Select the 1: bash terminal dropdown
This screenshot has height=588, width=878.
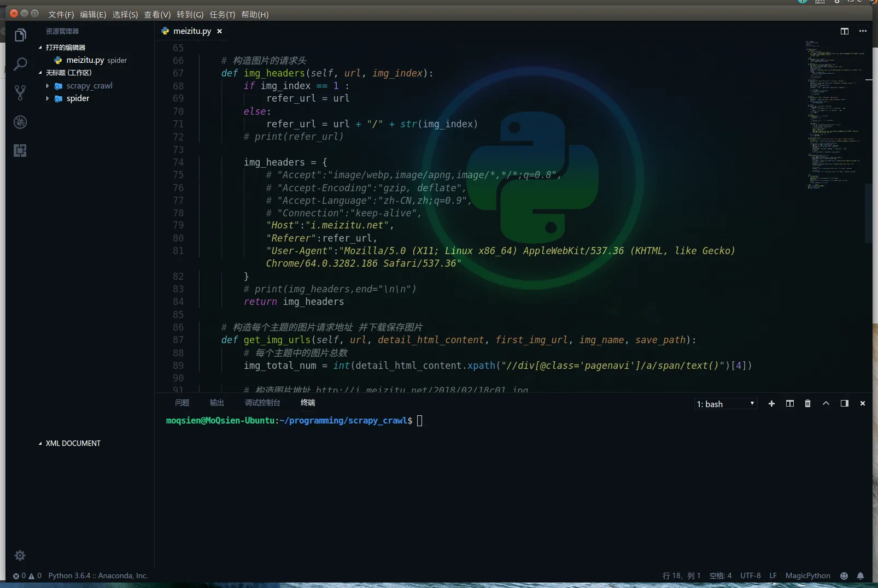[725, 404]
